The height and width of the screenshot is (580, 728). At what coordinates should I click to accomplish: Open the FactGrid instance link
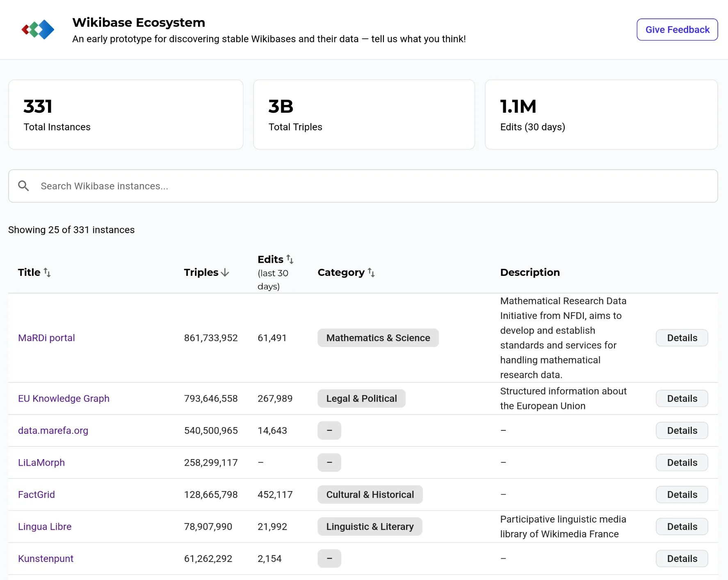coord(37,494)
